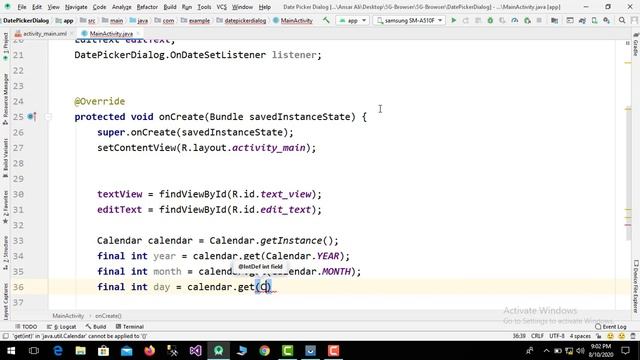Open the Refactor menu
Viewport: 640px width, 360px height.
[x=147, y=7]
